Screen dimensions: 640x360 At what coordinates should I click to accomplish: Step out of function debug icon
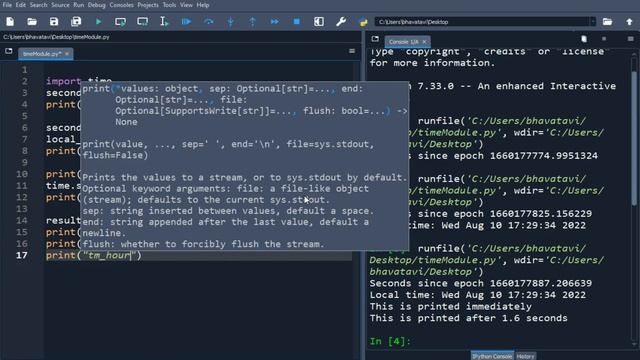tap(253, 22)
